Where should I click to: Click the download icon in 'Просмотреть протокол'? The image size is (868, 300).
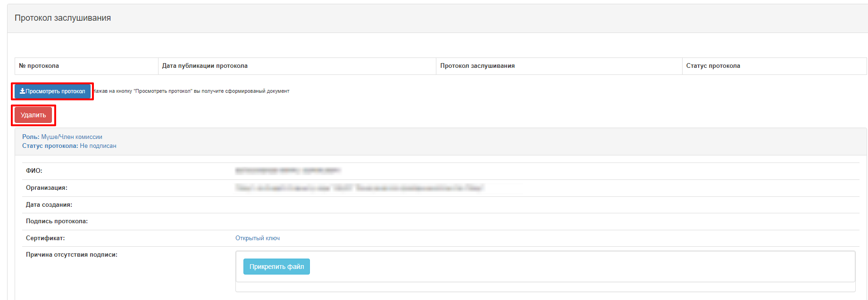point(22,91)
